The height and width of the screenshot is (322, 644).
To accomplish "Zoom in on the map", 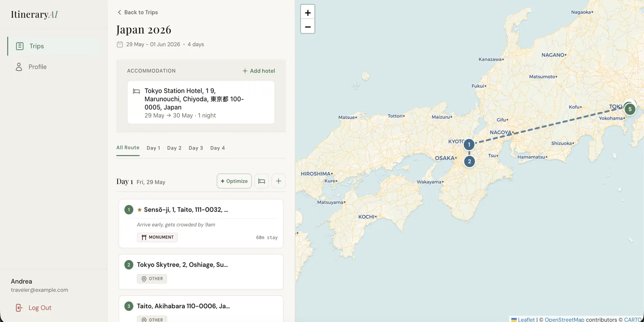I will click(x=308, y=12).
